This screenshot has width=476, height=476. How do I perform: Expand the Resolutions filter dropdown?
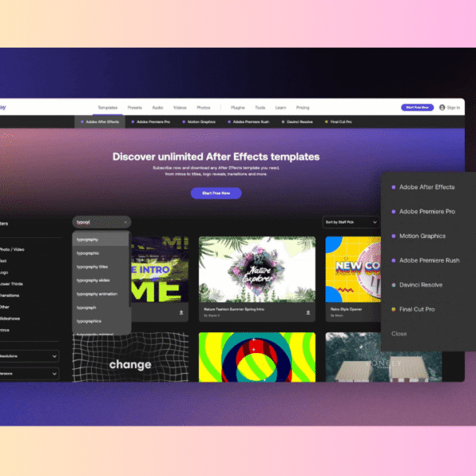tap(29, 356)
